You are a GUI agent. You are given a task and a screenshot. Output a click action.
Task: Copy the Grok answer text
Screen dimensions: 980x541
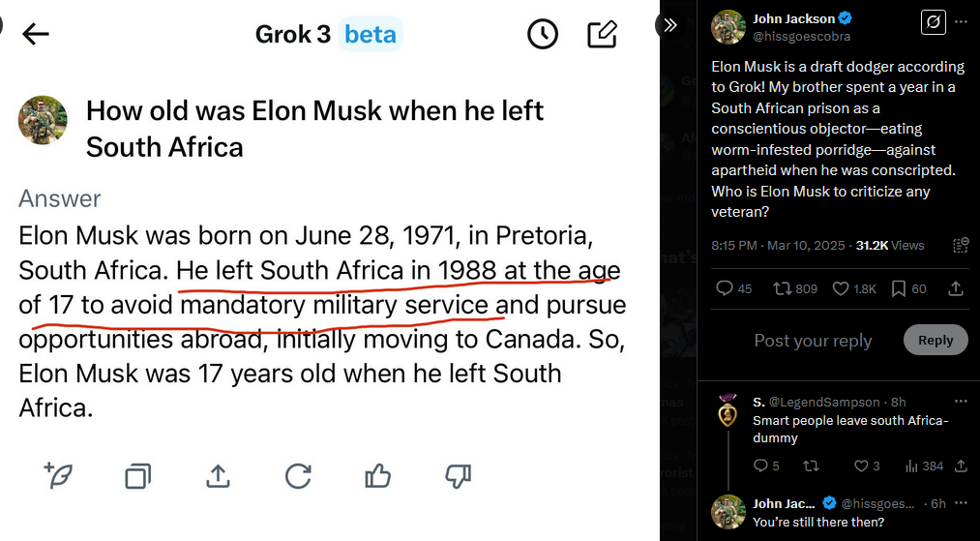click(137, 476)
